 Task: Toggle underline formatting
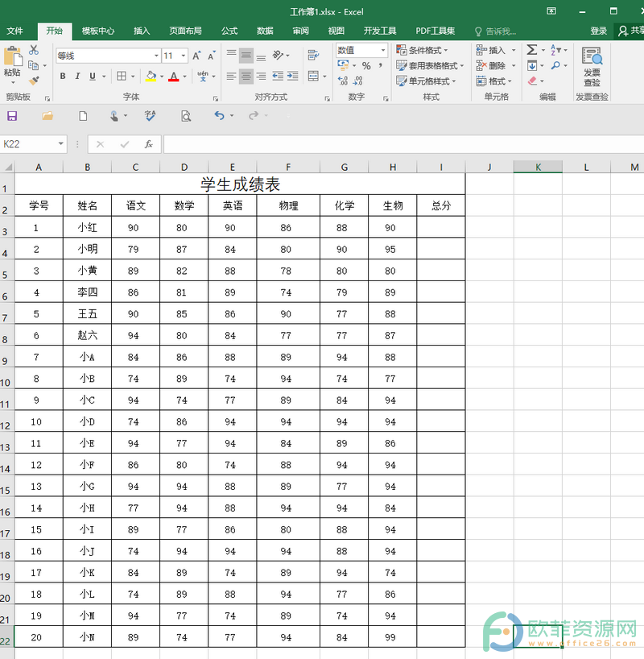pyautogui.click(x=93, y=76)
